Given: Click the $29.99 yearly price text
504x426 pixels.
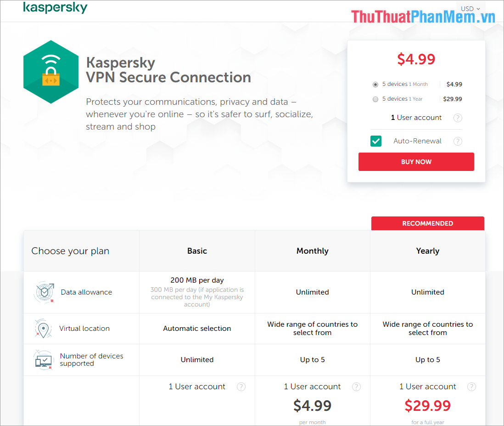Looking at the screenshot, I should click(x=427, y=406).
